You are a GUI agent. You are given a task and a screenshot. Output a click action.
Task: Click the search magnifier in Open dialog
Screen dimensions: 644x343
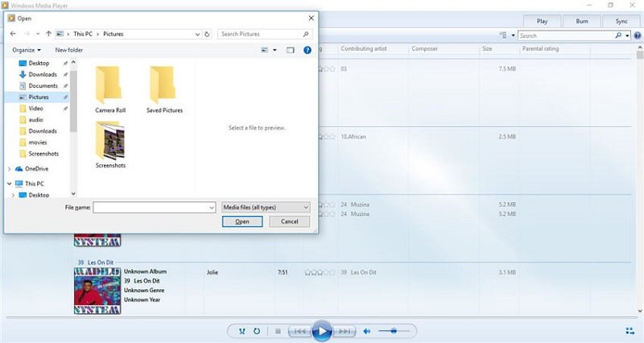(x=306, y=34)
